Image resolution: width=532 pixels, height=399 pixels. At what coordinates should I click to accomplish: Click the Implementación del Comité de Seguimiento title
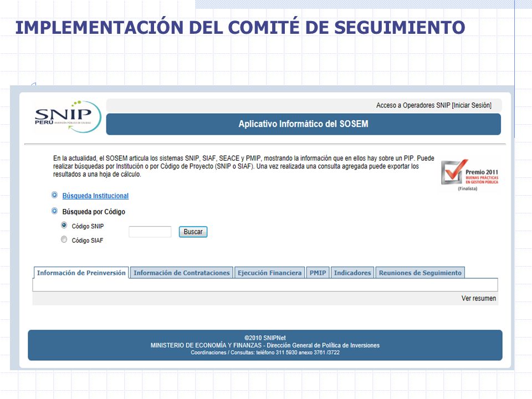coord(240,27)
